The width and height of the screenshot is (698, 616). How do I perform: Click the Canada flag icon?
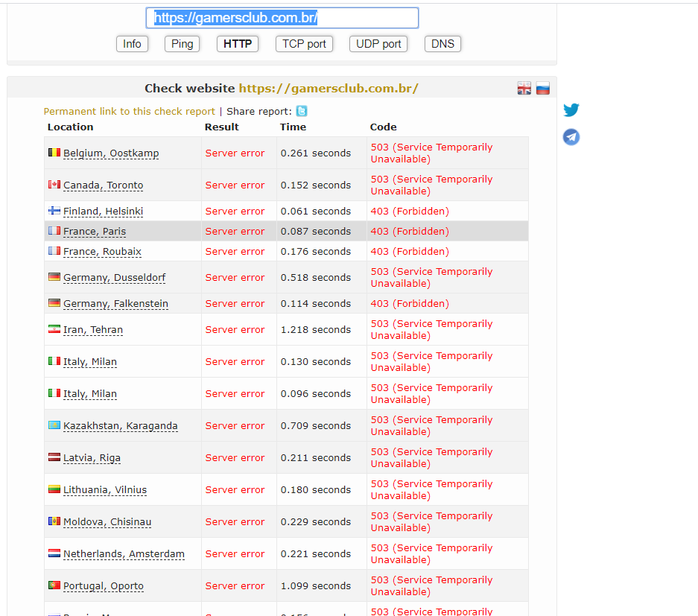[54, 184]
